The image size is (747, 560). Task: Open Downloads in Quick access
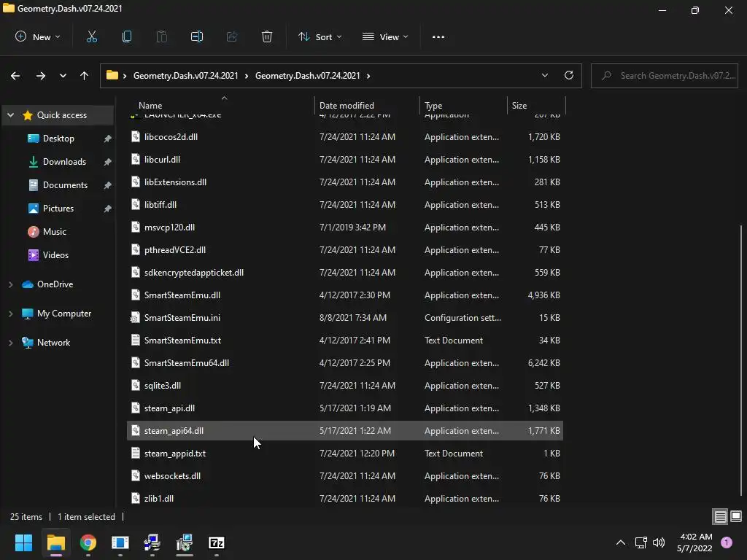tap(64, 162)
